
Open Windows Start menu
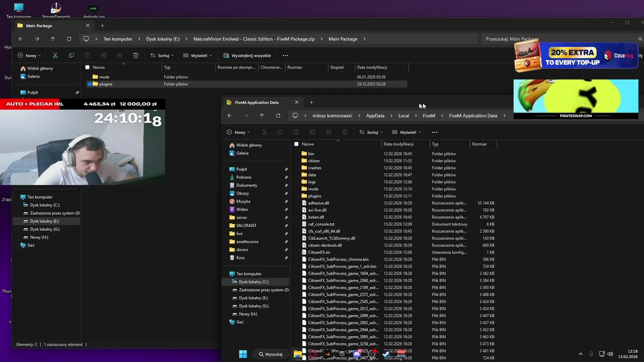[243, 354]
